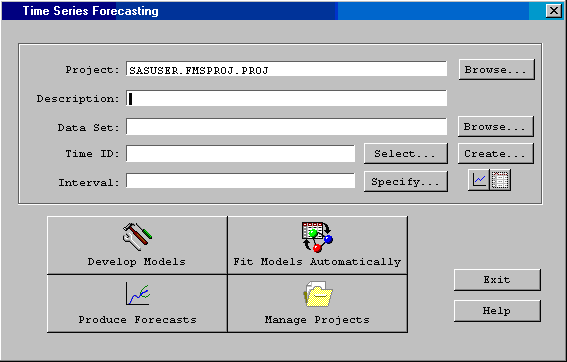View the series graph icon
Viewport: 567px width, 362px height.
point(479,180)
